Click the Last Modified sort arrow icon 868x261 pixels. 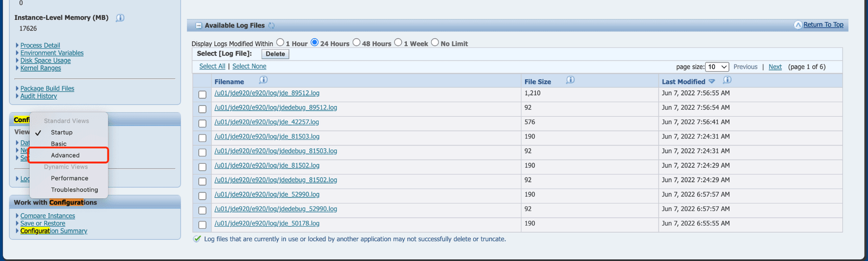712,81
